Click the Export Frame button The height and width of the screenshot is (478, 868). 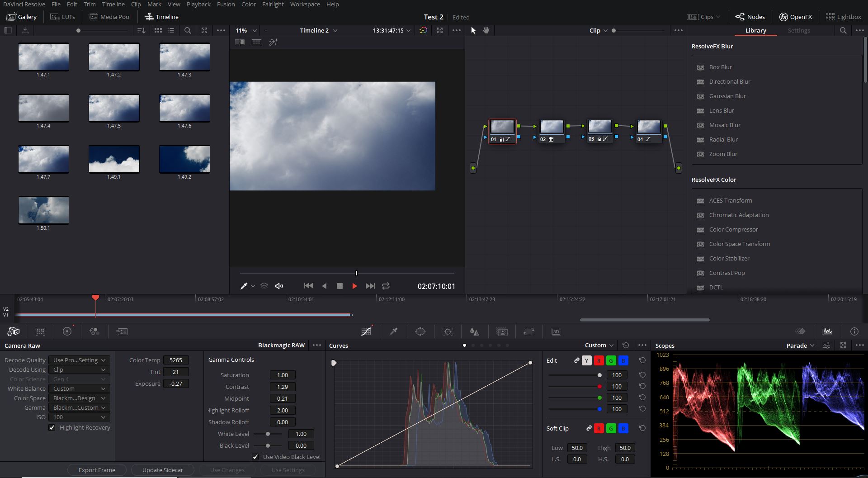(x=97, y=470)
